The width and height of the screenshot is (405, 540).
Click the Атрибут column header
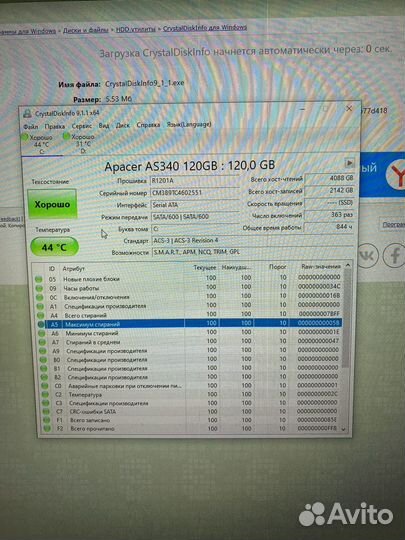[73, 269]
